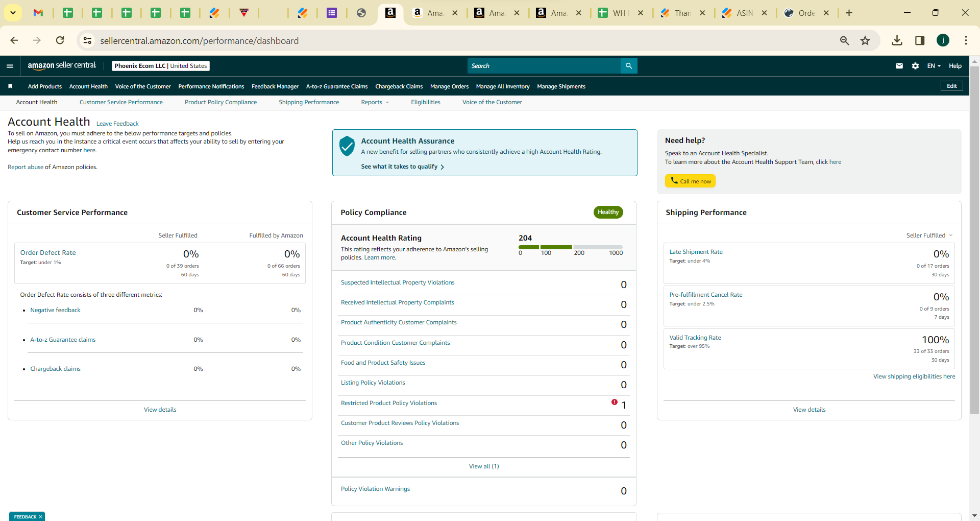The width and height of the screenshot is (980, 521).
Task: Open the Seller Fulfilled shipping dropdown
Action: pyautogui.click(x=929, y=235)
